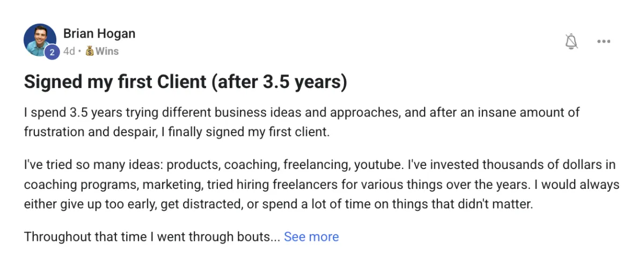Open Brian Hogan's profile via author name
The height and width of the screenshot is (257, 644).
[x=99, y=33]
